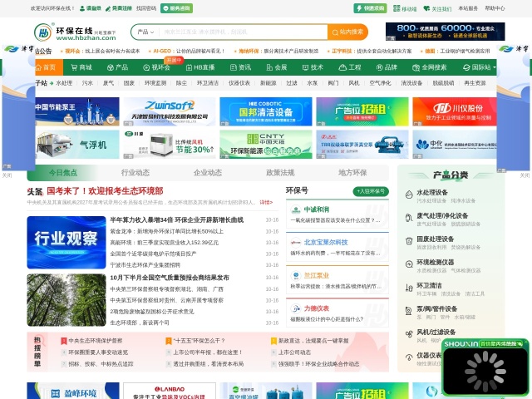The image size is (532, 399).
Task: Click the water drop icon for 水处理设备
Action: coord(409,195)
